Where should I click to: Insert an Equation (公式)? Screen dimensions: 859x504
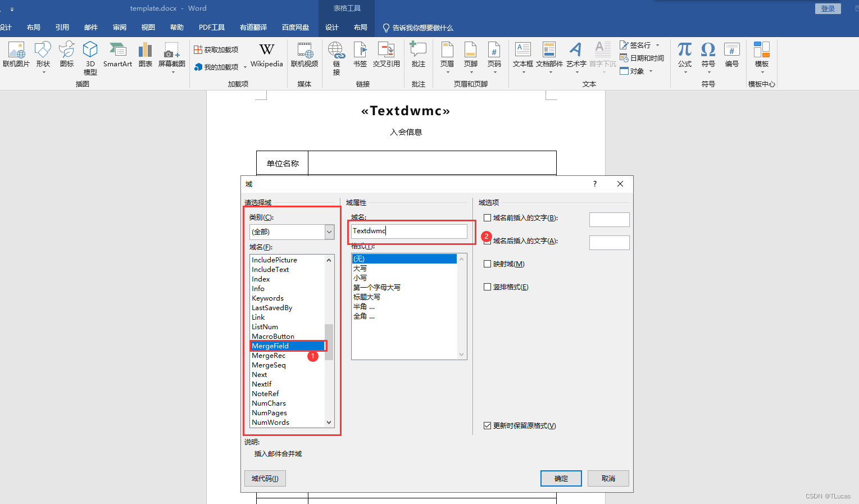685,57
